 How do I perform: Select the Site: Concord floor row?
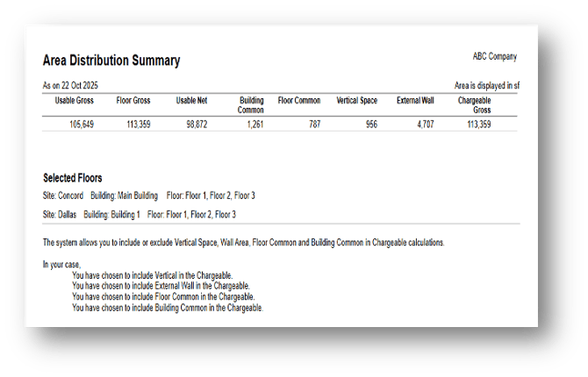pyautogui.click(x=148, y=196)
